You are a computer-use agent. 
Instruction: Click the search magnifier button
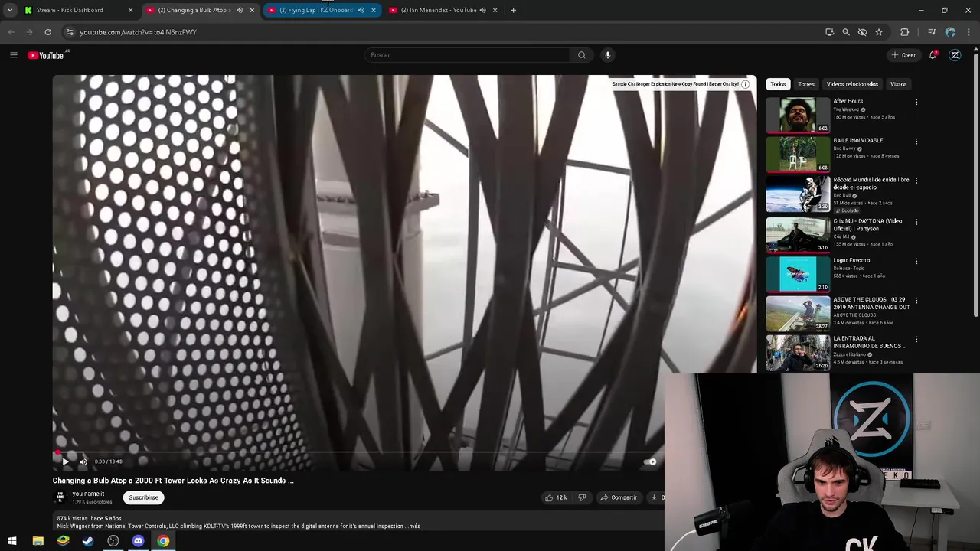[581, 55]
